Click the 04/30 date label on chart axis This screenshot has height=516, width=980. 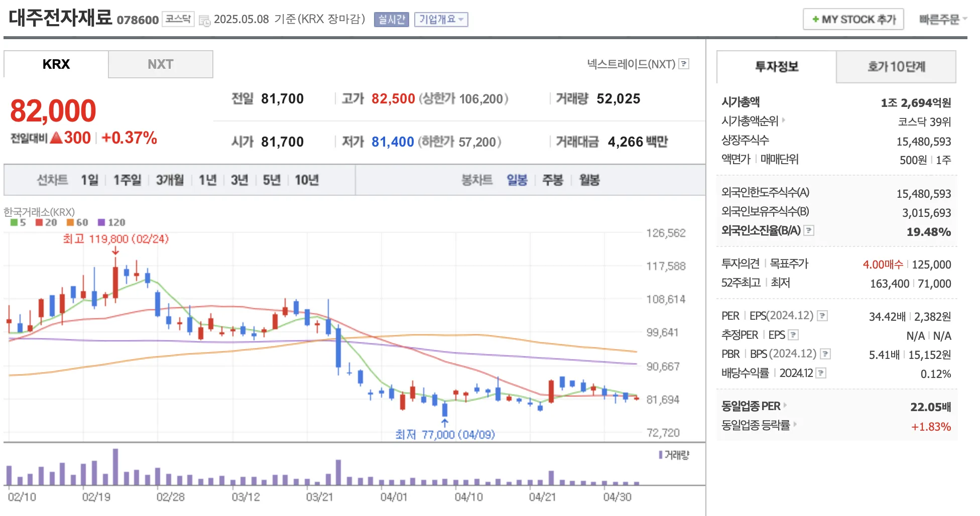618,497
